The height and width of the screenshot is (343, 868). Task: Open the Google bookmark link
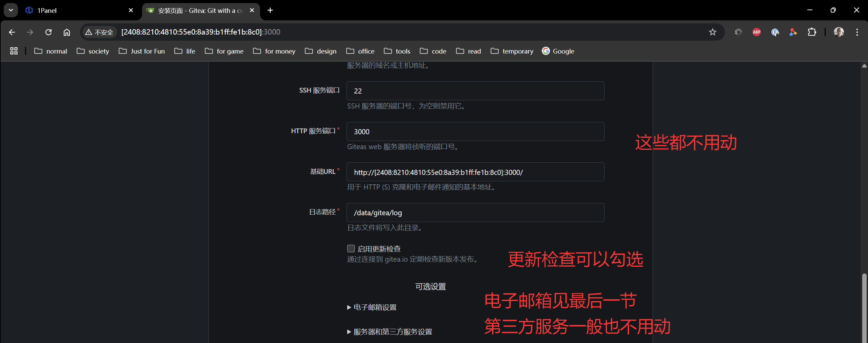(558, 51)
